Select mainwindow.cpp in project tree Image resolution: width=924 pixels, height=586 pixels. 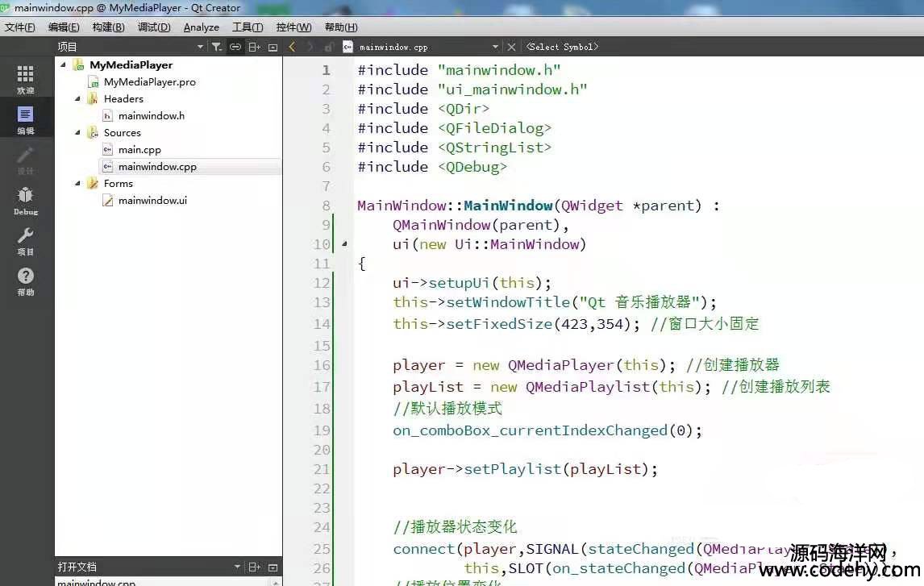click(x=157, y=167)
